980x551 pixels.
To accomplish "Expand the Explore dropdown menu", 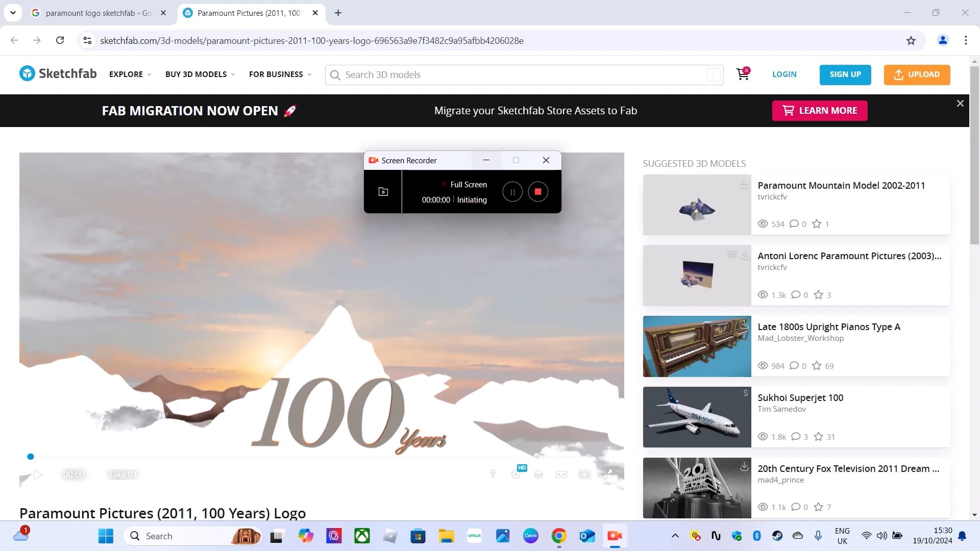I will [130, 74].
